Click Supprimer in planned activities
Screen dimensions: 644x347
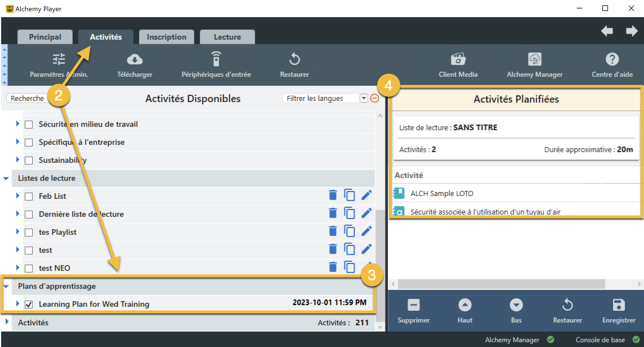(413, 311)
